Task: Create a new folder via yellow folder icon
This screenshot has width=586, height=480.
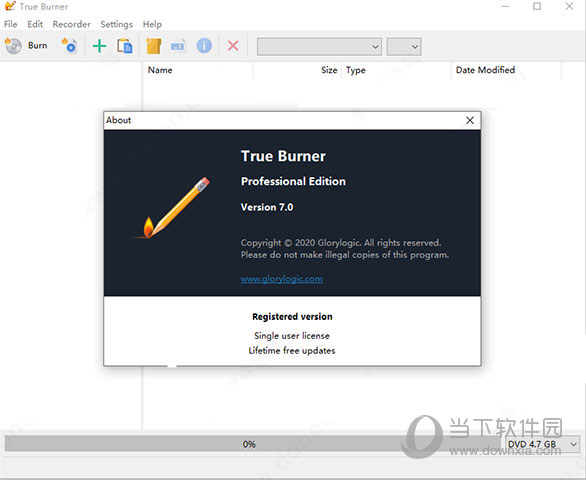Action: coord(153,46)
